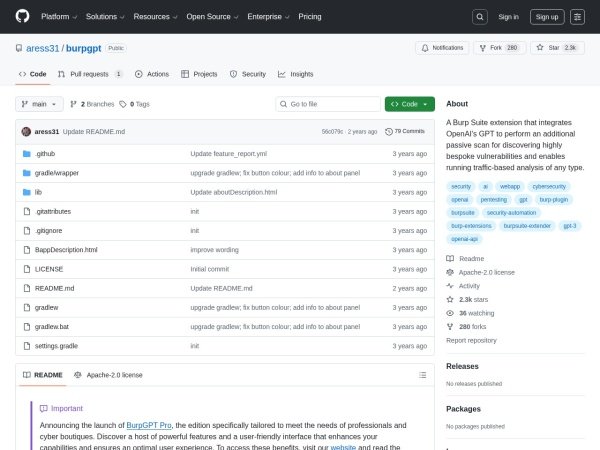Open the 79 Commits link
The width and height of the screenshot is (600, 450).
coord(405,131)
